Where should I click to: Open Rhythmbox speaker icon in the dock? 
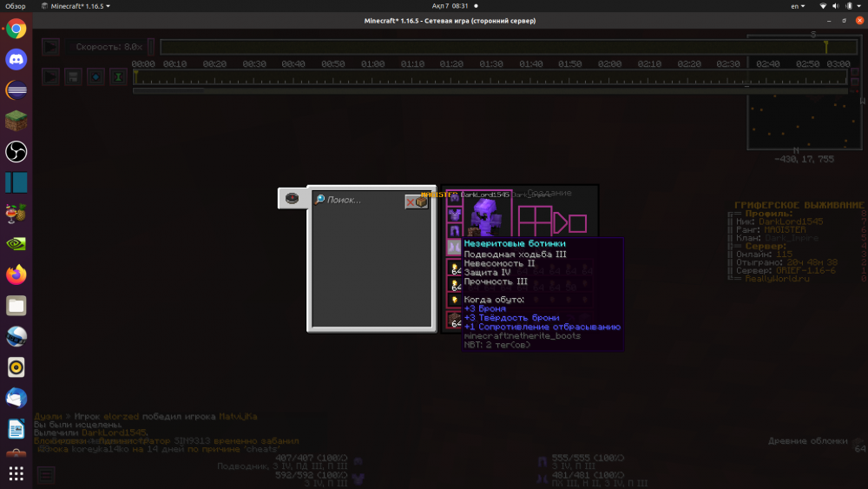(16, 367)
